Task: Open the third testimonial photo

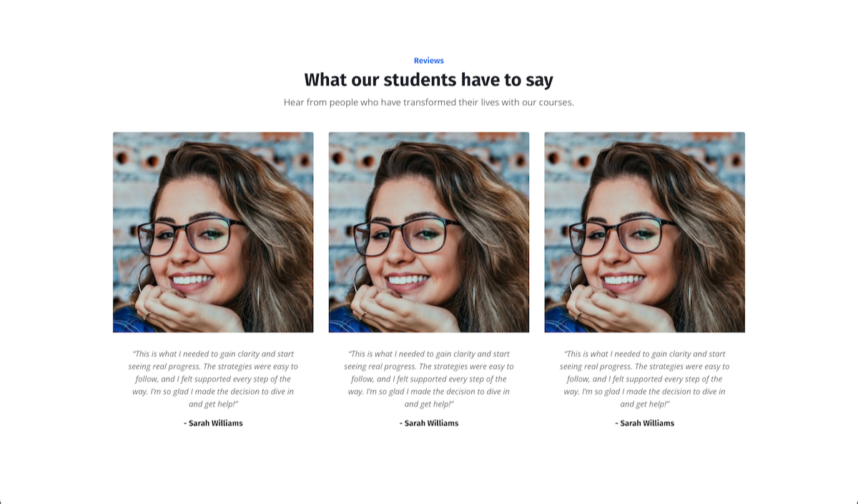Action: point(645,232)
